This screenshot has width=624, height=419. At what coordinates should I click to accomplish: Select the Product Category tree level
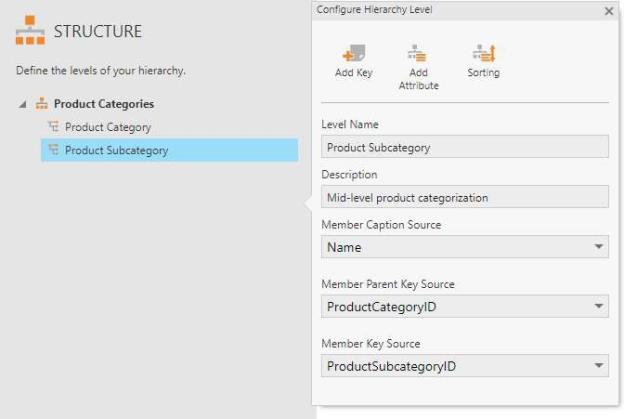[107, 128]
